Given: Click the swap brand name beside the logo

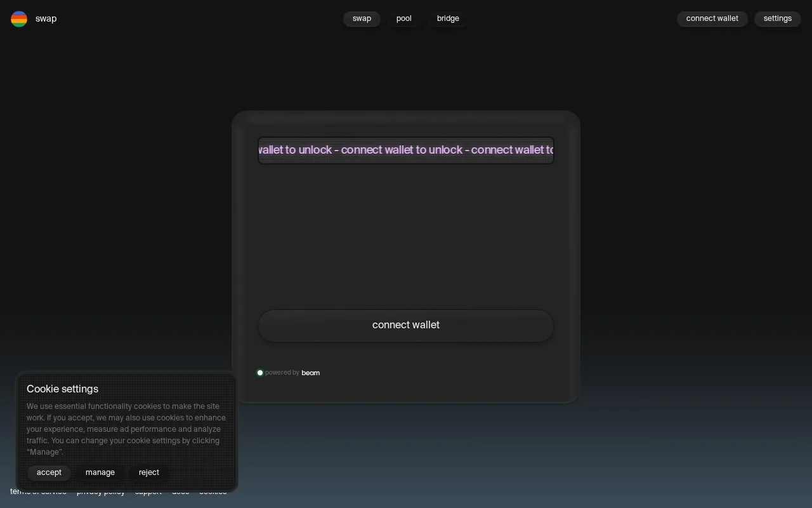Looking at the screenshot, I should [x=46, y=18].
